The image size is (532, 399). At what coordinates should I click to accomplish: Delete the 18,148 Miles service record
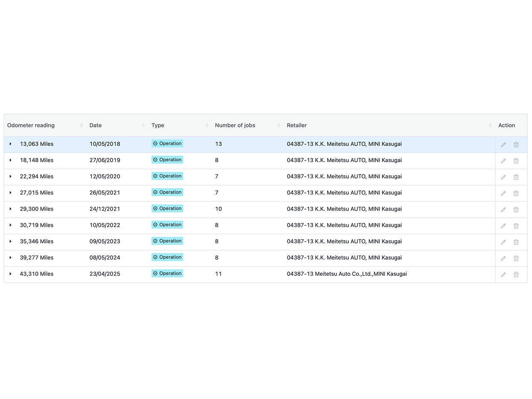click(516, 161)
